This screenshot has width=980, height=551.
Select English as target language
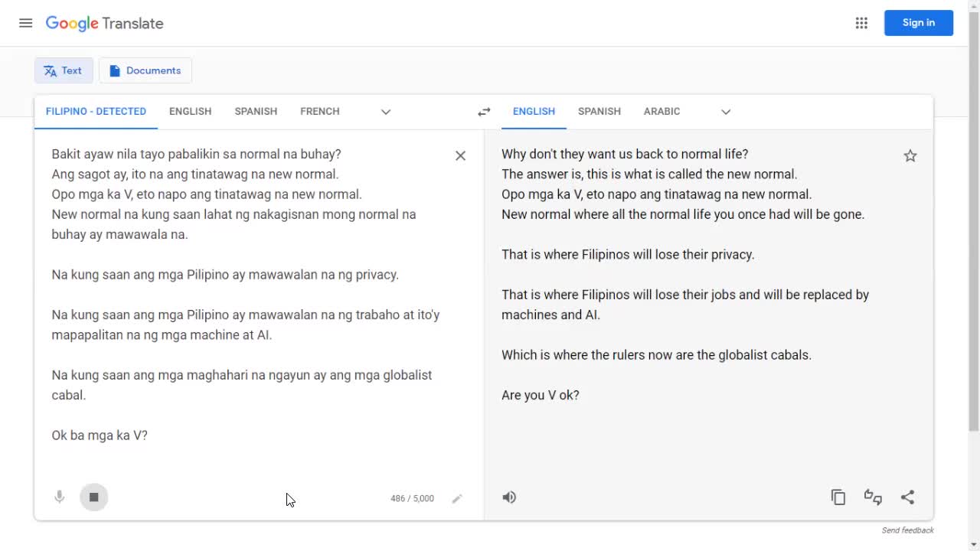(534, 112)
